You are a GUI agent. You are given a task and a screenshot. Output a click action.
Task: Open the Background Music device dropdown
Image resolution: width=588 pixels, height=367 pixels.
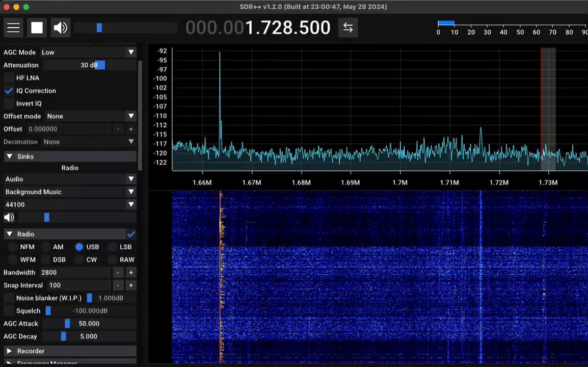point(70,192)
